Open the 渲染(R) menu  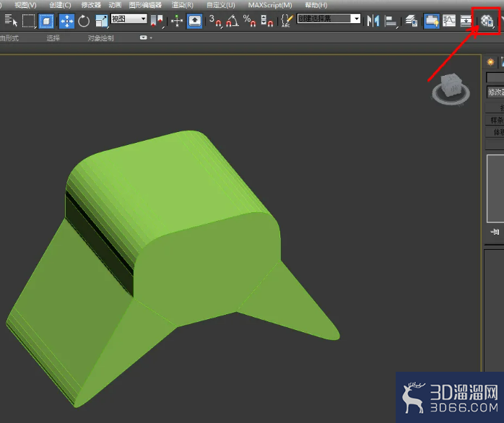pos(183,5)
